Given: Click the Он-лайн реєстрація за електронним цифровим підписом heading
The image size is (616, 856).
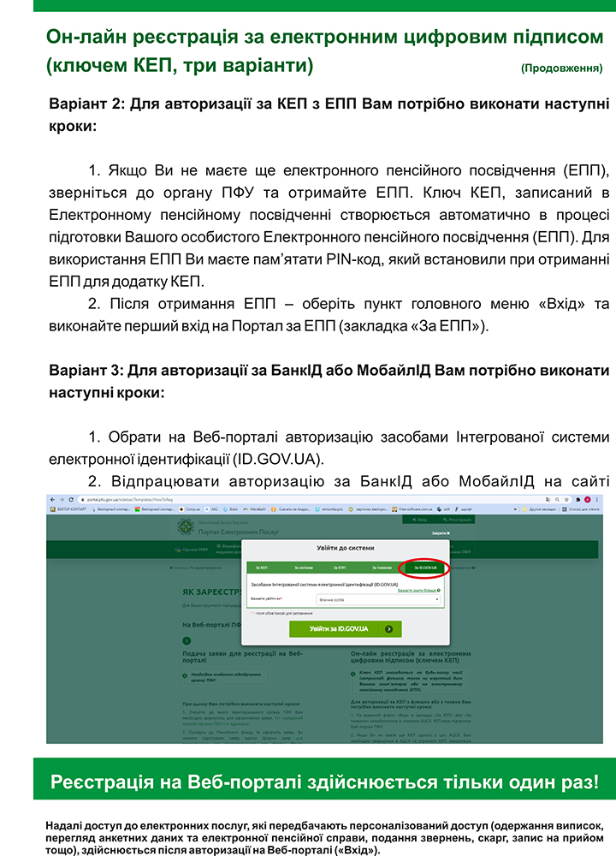Looking at the screenshot, I should coord(324,51).
